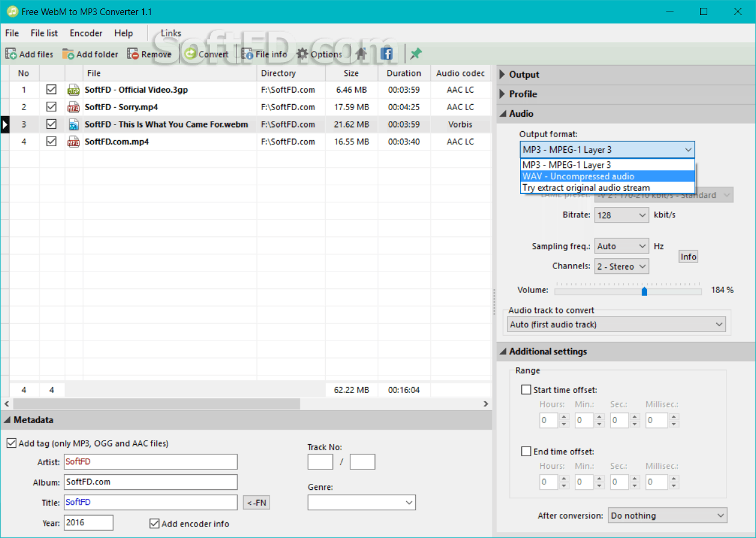Open the Facebook link icon
Screen dimensions: 756x538
tap(386, 54)
